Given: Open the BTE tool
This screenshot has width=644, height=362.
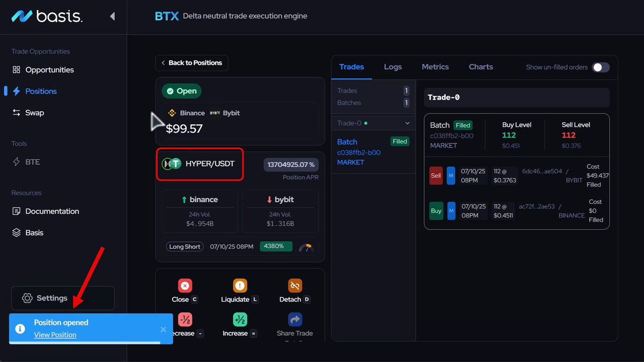Looking at the screenshot, I should pyautogui.click(x=32, y=162).
